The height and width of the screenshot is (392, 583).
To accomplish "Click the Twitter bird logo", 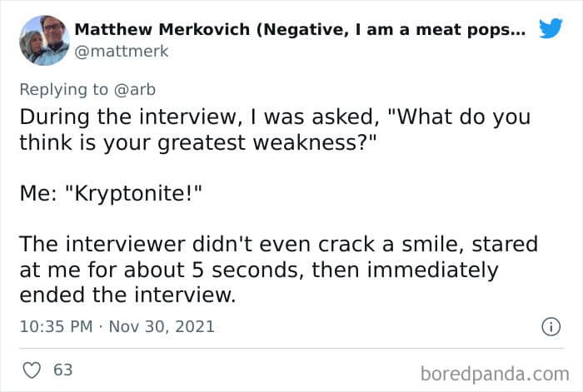I will (551, 29).
